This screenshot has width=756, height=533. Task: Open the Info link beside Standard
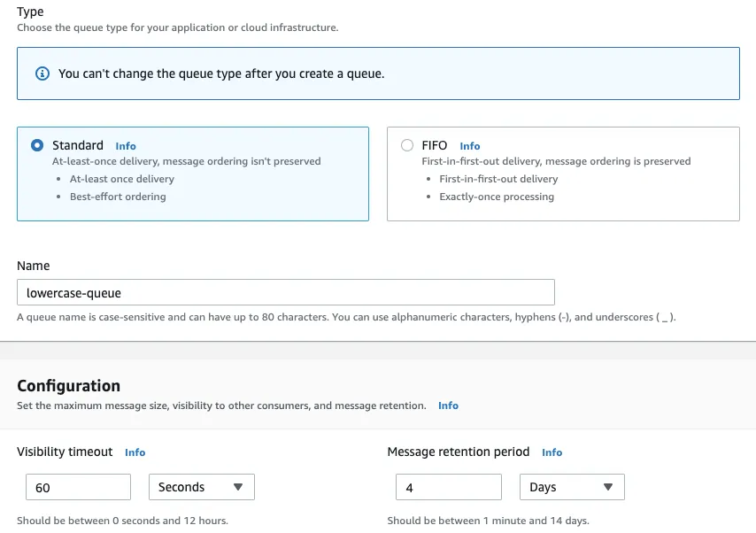126,146
